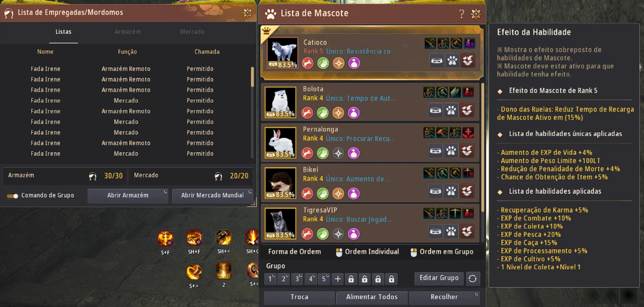Screen dimensions: 644x307
Task: Click the purple icon on Bolota's row
Action: click(354, 113)
